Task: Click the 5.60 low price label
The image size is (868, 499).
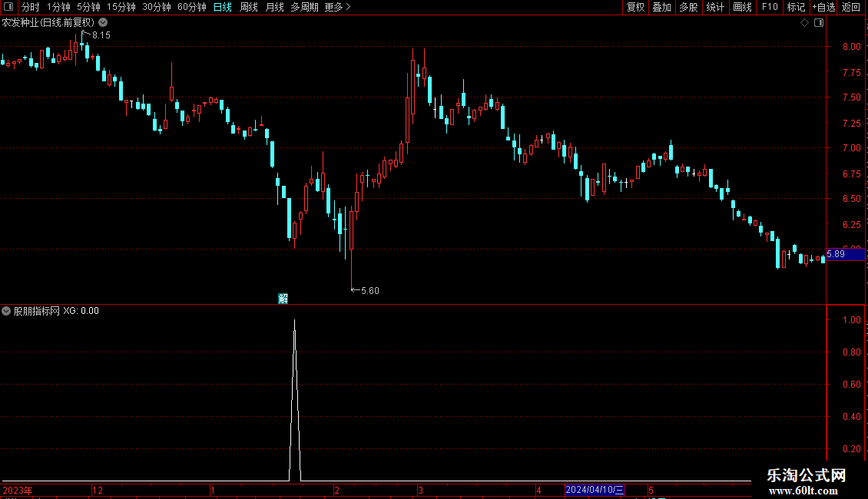Action: point(369,291)
